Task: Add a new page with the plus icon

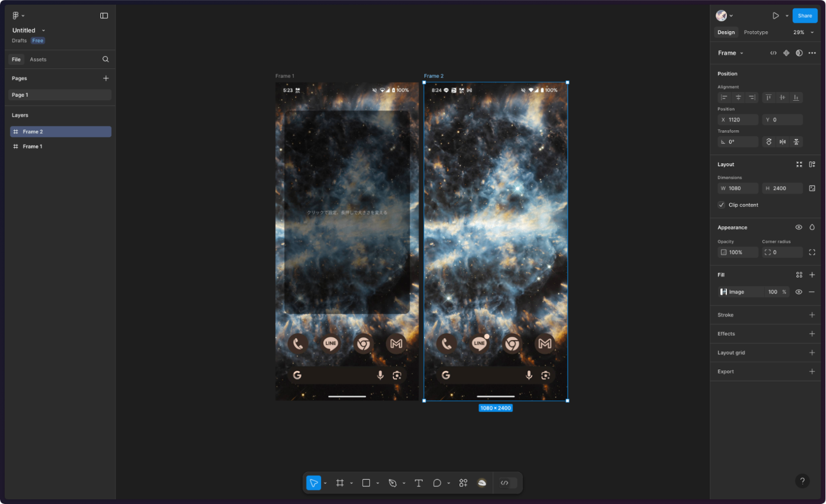Action: tap(106, 78)
